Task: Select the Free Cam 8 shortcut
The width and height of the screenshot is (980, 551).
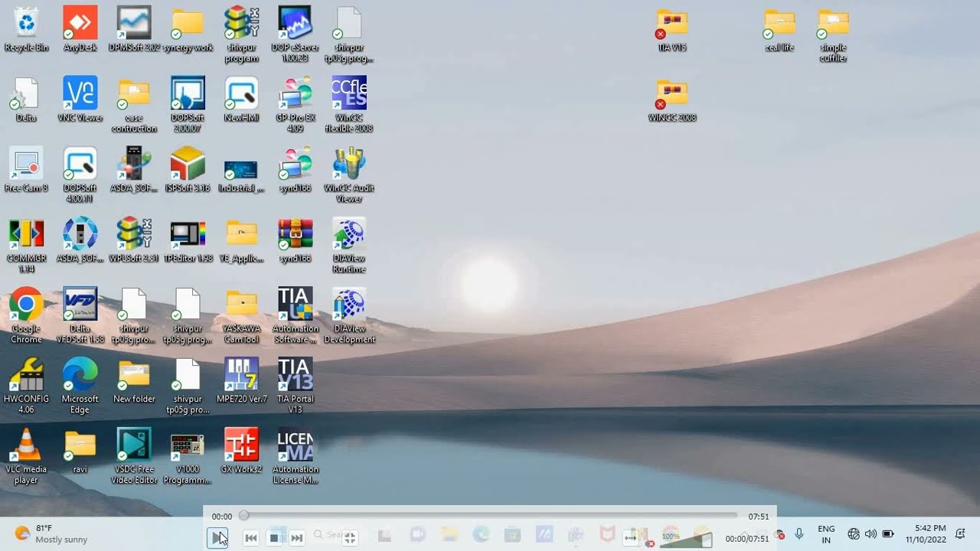Action: [26, 170]
